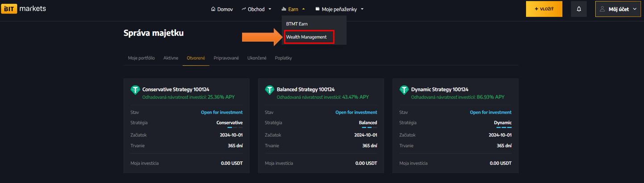Click the Tether icon on Balanced Strategy
The width and height of the screenshot is (644, 183).
(x=269, y=90)
